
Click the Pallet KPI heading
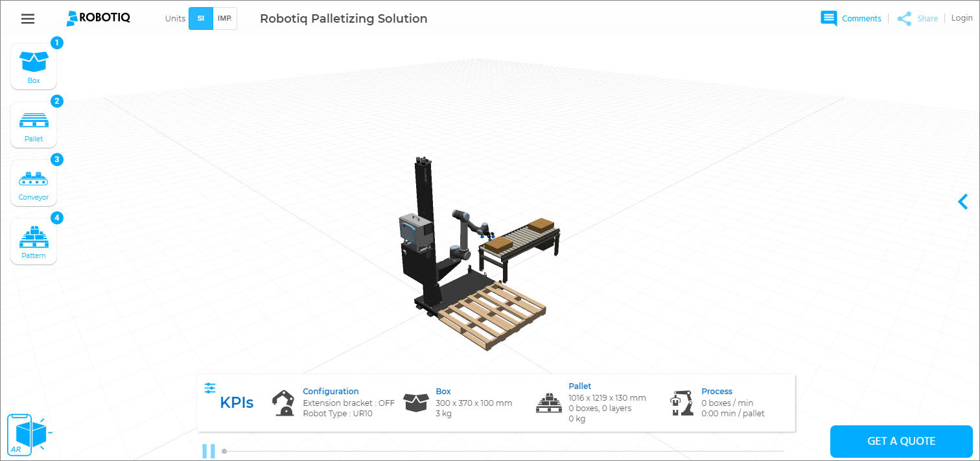(579, 386)
